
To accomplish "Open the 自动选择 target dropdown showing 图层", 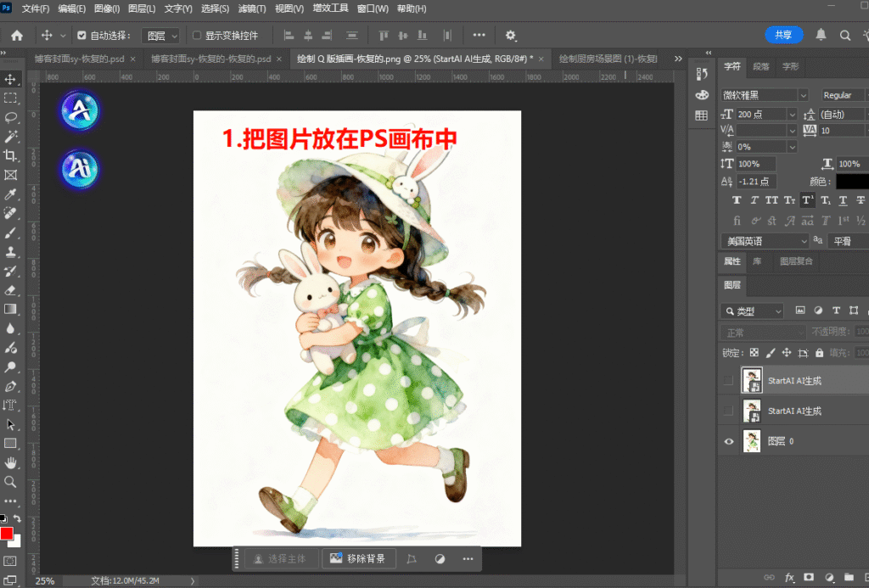I will coord(161,35).
